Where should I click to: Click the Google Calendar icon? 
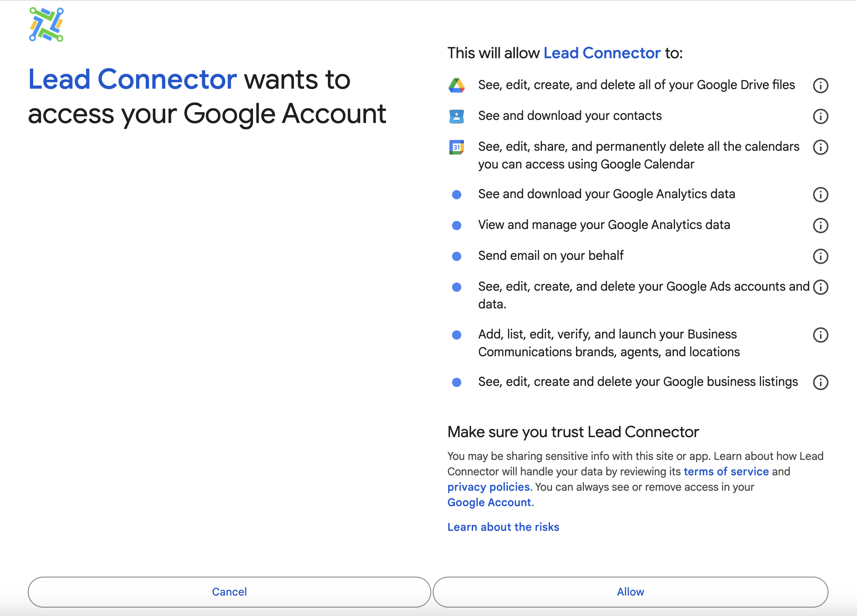[x=457, y=147]
